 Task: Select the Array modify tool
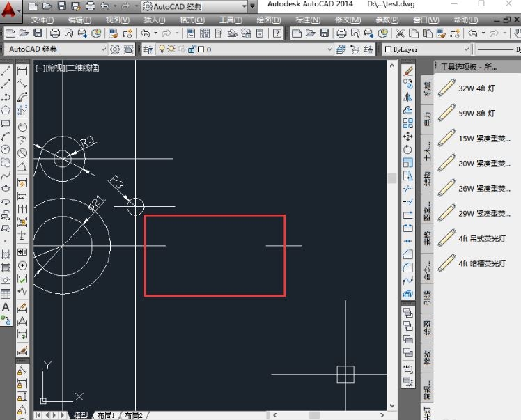click(408, 123)
